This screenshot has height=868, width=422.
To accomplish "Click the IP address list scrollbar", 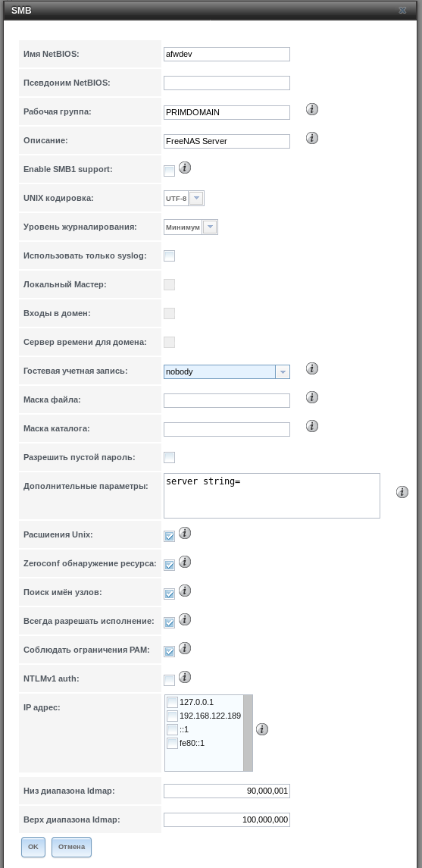I will 248,732.
